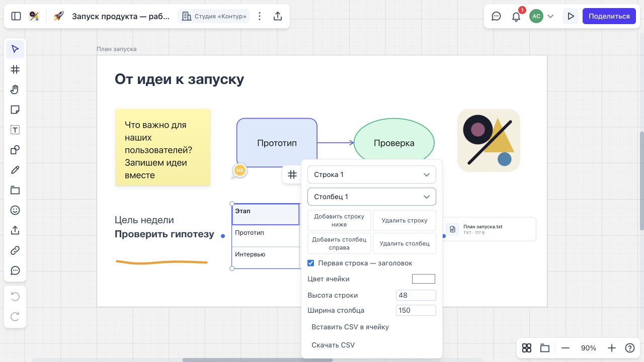Click the horizontal scrollbar thumb
Image resolution: width=644 pixels, height=362 pixels.
[x=257, y=360]
